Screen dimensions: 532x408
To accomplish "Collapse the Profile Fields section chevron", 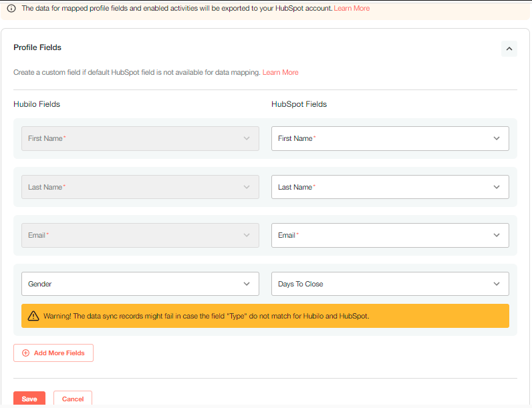I will point(509,49).
